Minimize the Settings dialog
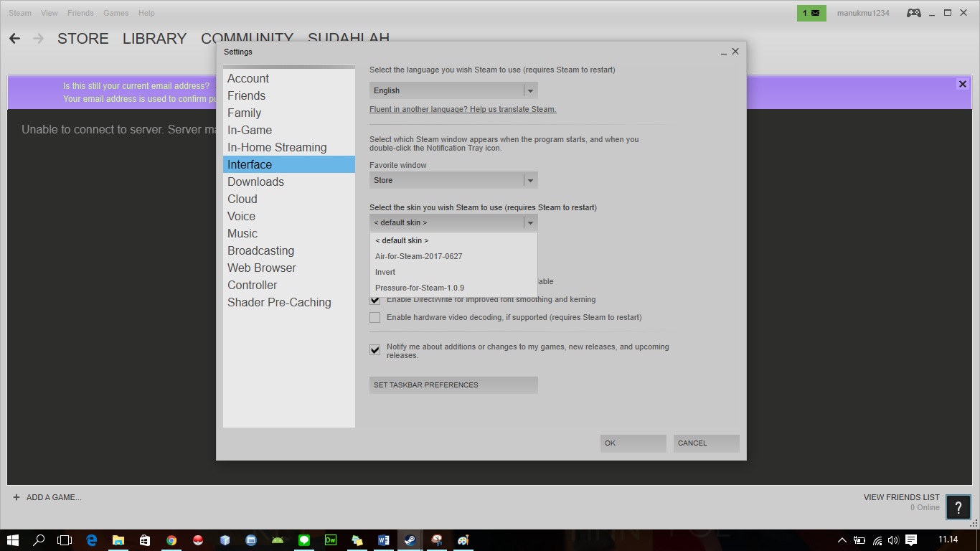Screen dimensions: 980x551 click(723, 52)
